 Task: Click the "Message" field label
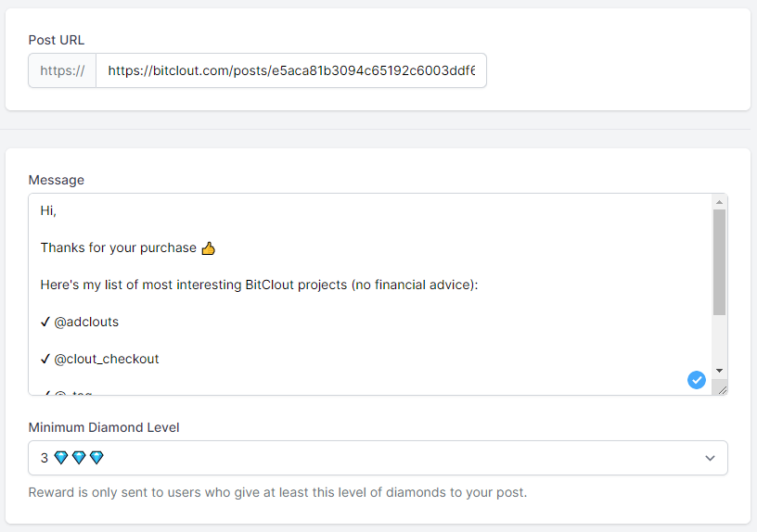click(x=56, y=180)
